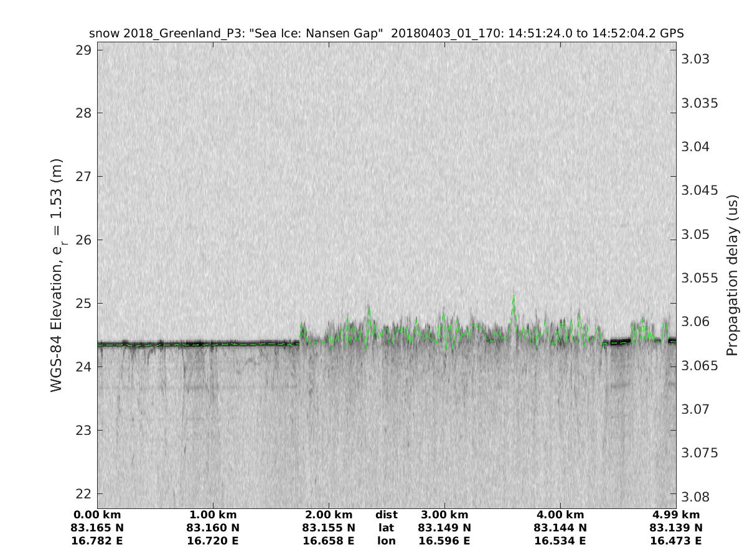Click the "lat" row label

[x=386, y=528]
